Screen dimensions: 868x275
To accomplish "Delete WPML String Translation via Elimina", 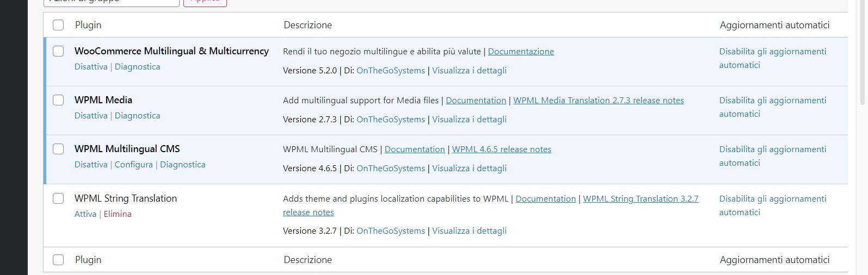I will (118, 214).
